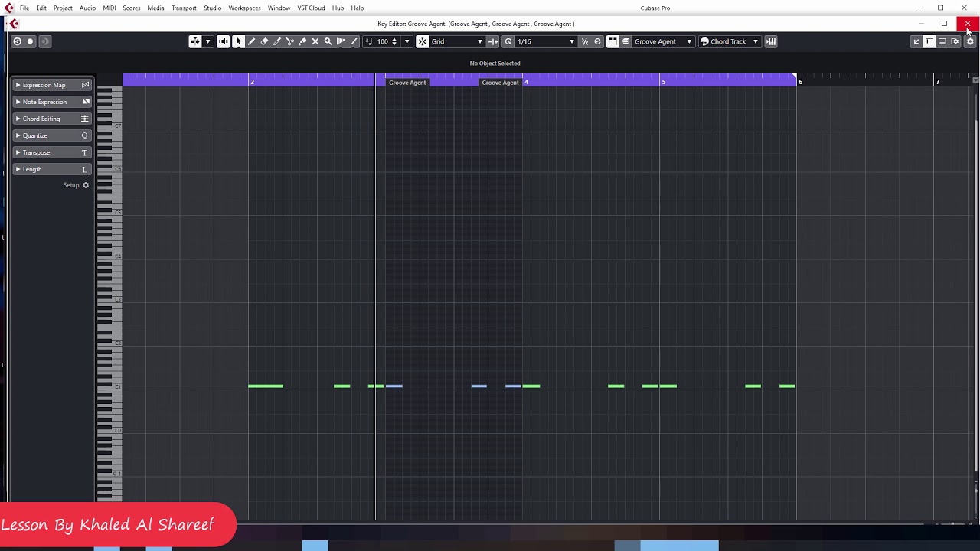Select the Glue tool
This screenshot has height=551, width=980.
point(302,41)
